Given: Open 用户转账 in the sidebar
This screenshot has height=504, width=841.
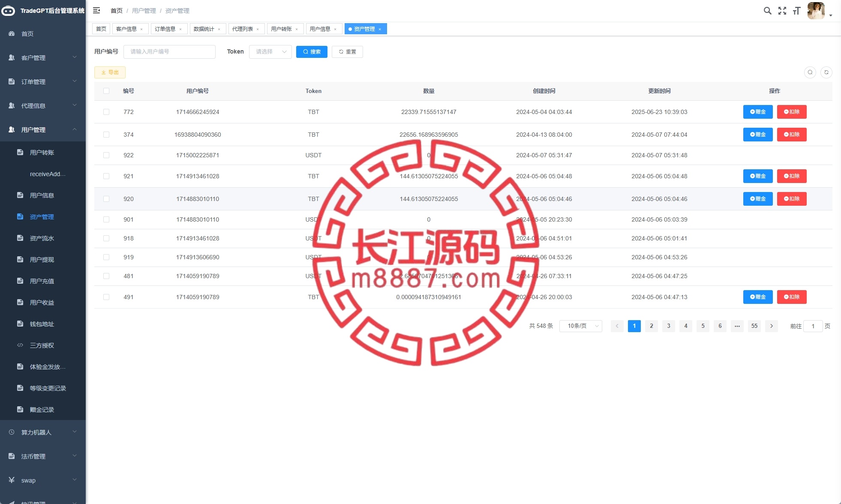Looking at the screenshot, I should 43,153.
